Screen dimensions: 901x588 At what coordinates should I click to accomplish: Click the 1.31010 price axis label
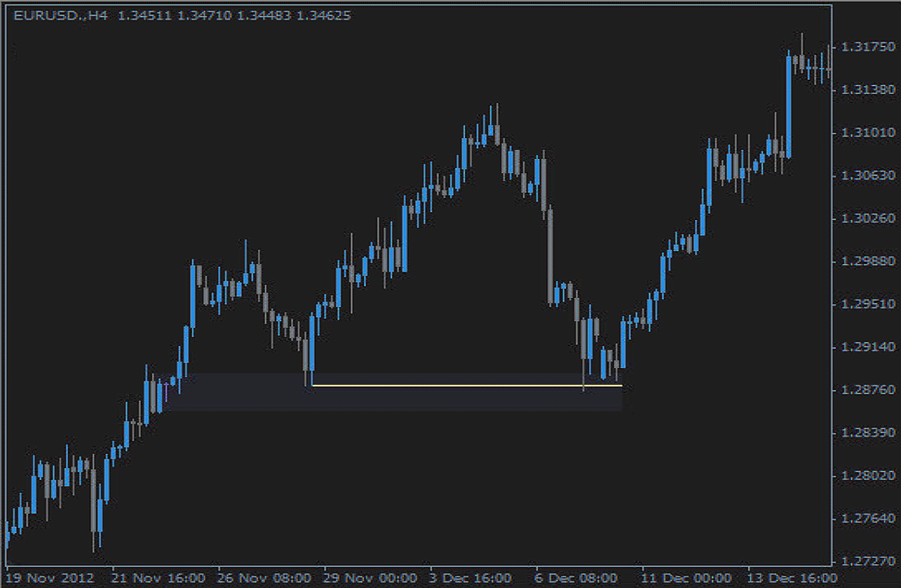(868, 133)
